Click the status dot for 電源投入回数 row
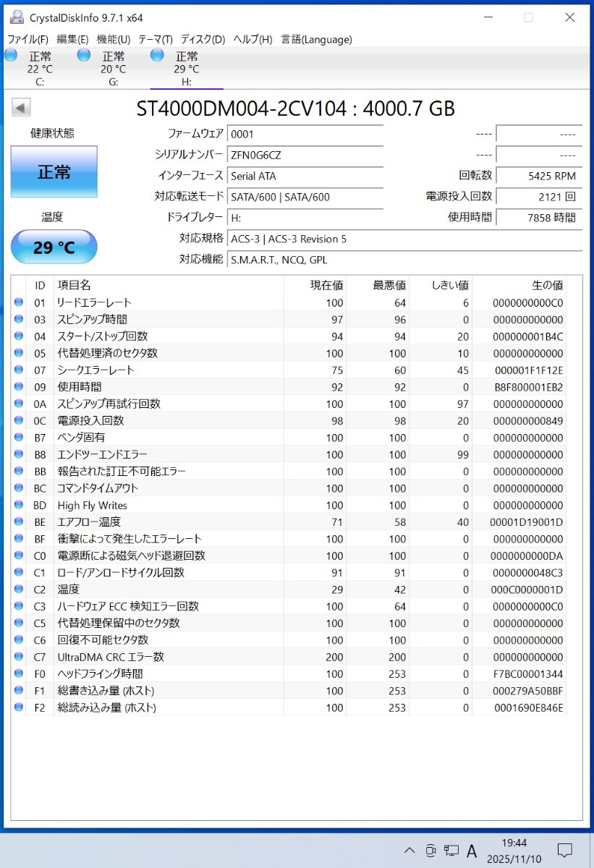This screenshot has width=594, height=868. (19, 420)
